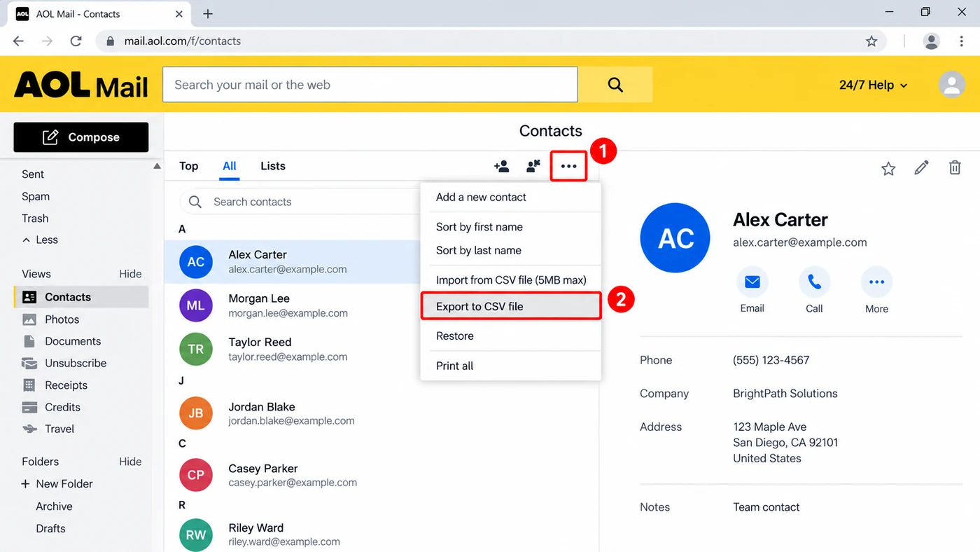Screen dimensions: 980x552
Task: Click the pencil edit contact icon
Action: click(x=921, y=168)
